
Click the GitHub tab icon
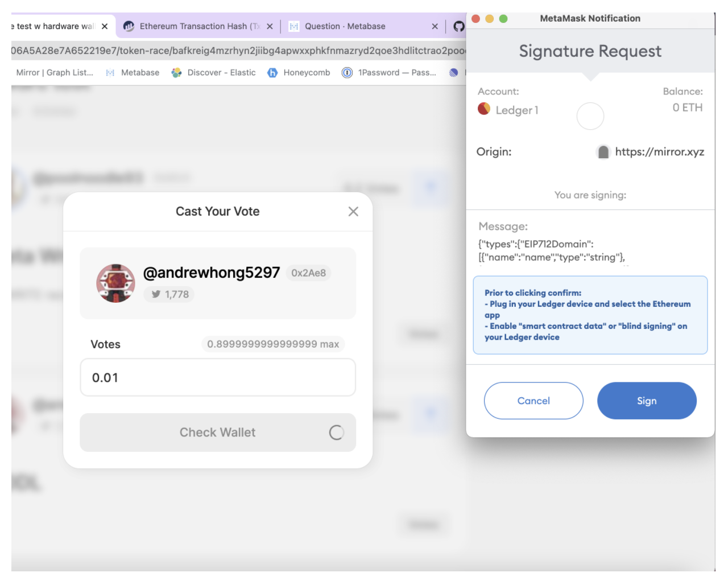[458, 26]
